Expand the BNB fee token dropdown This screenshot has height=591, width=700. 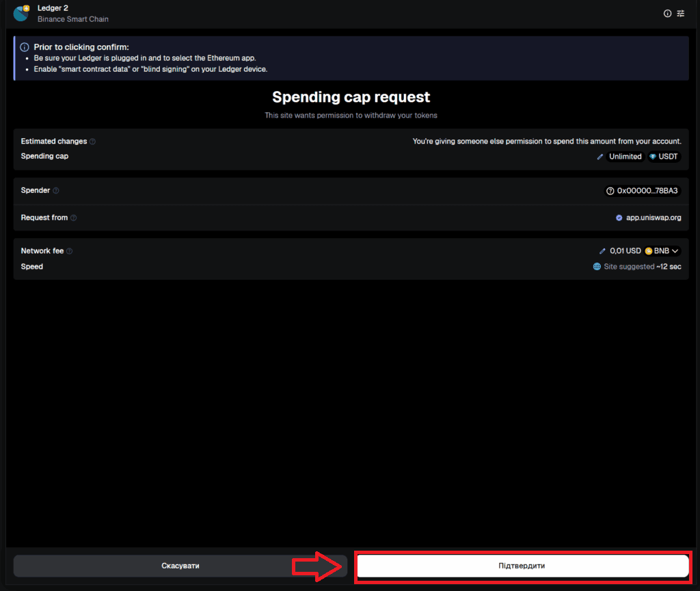662,251
